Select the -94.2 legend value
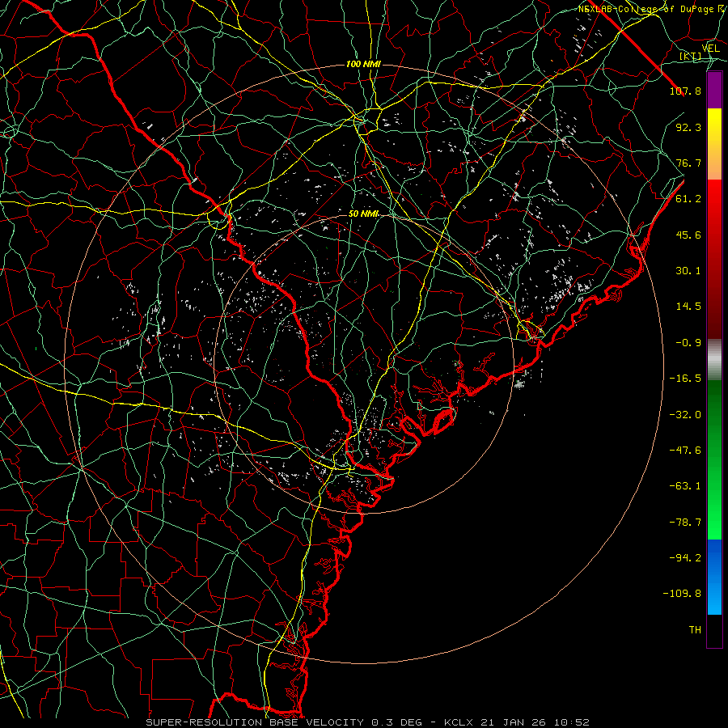 point(685,558)
